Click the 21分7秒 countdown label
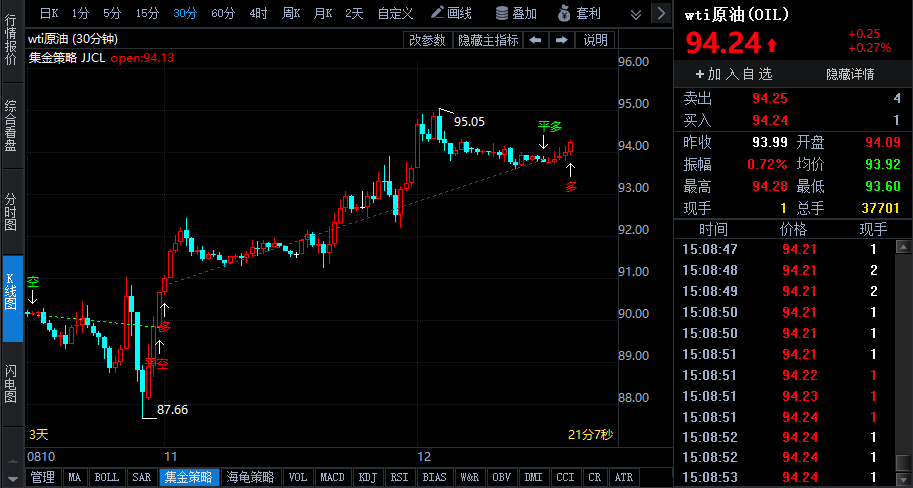This screenshot has width=913, height=488. tap(590, 435)
